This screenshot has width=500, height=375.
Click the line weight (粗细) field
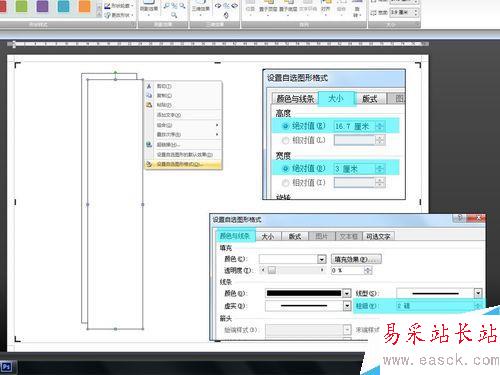tap(435, 306)
